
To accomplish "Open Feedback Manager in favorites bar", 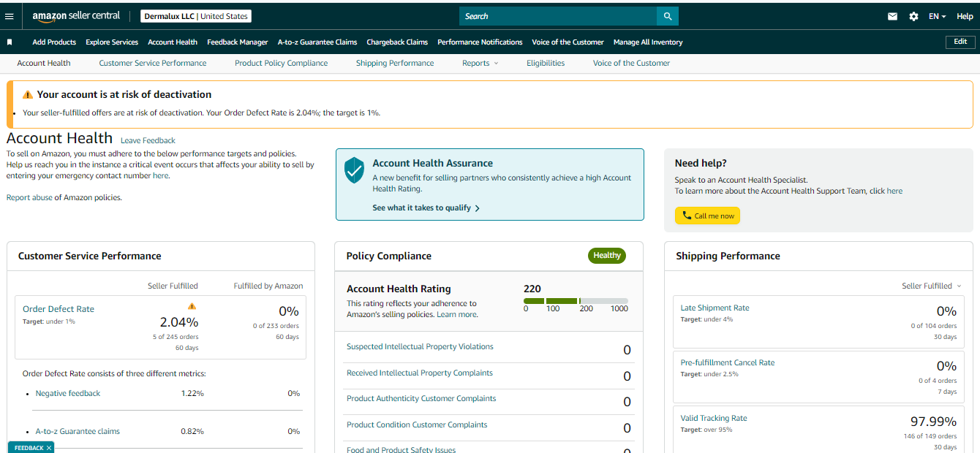I will pyautogui.click(x=238, y=42).
